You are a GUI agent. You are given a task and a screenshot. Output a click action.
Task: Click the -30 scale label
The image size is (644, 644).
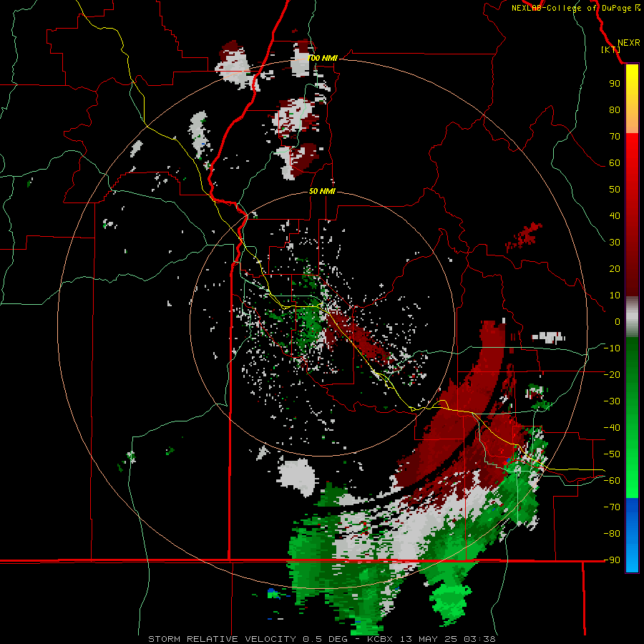click(x=612, y=401)
